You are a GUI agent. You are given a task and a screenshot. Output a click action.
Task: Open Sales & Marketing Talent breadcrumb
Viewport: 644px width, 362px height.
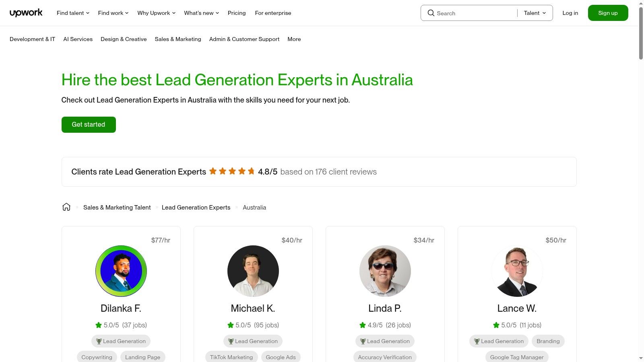117,208
